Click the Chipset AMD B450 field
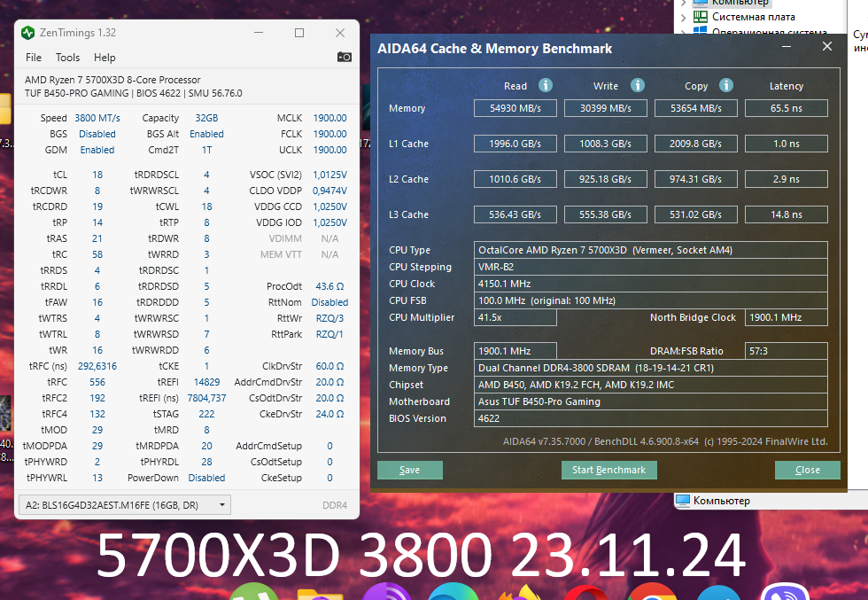The height and width of the screenshot is (600, 868). pyautogui.click(x=651, y=385)
